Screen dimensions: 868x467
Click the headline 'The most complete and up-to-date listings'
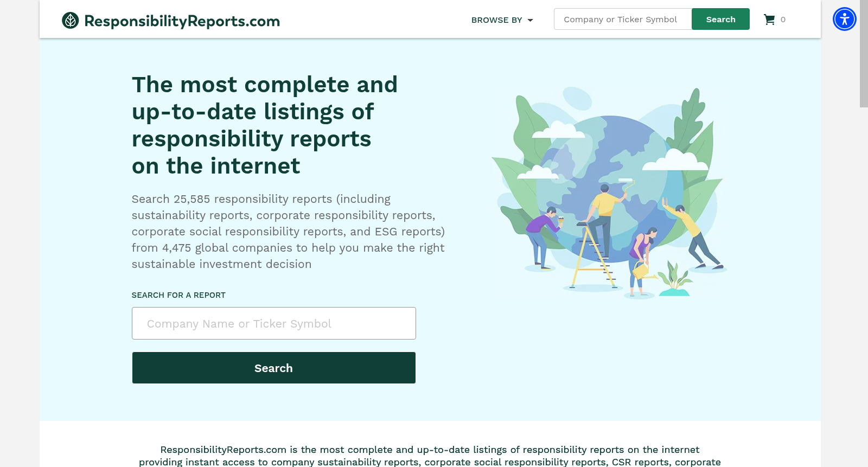point(265,125)
